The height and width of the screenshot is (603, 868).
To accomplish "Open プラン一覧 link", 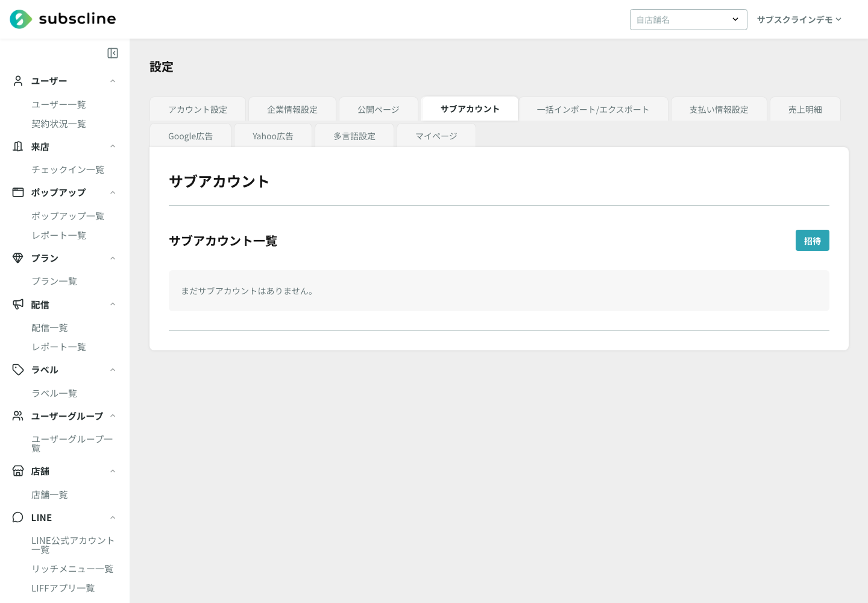I will tap(54, 281).
